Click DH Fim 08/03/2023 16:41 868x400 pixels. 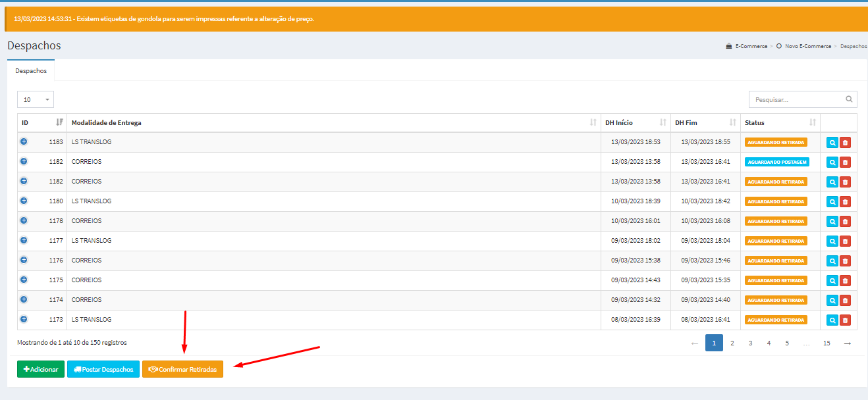pyautogui.click(x=705, y=320)
